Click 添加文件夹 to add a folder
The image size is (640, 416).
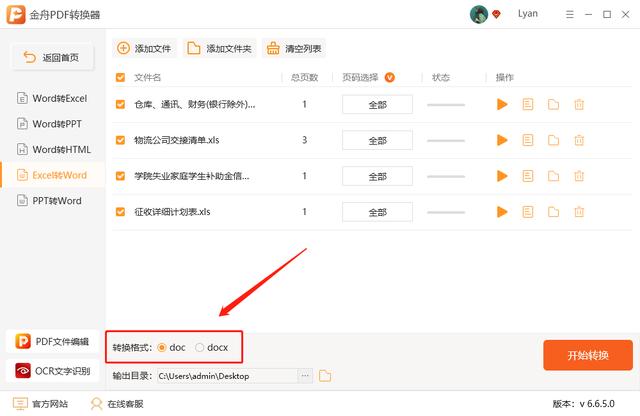[x=220, y=49]
